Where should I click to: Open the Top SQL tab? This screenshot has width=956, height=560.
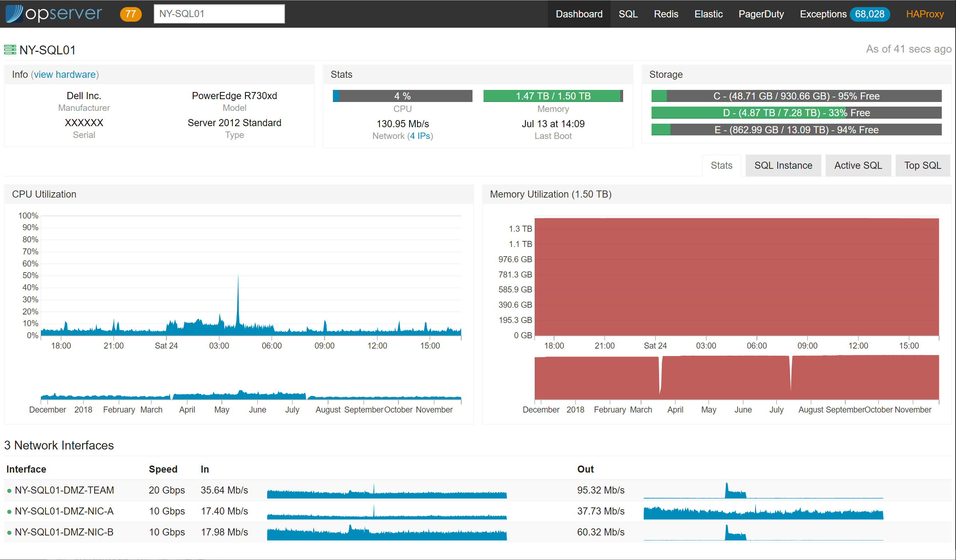tap(922, 166)
